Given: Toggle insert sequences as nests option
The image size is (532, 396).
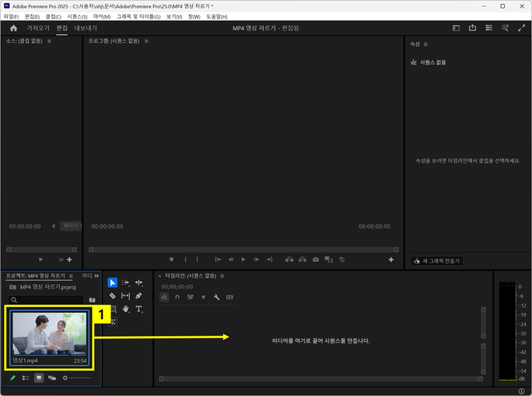Looking at the screenshot, I should coord(165,297).
